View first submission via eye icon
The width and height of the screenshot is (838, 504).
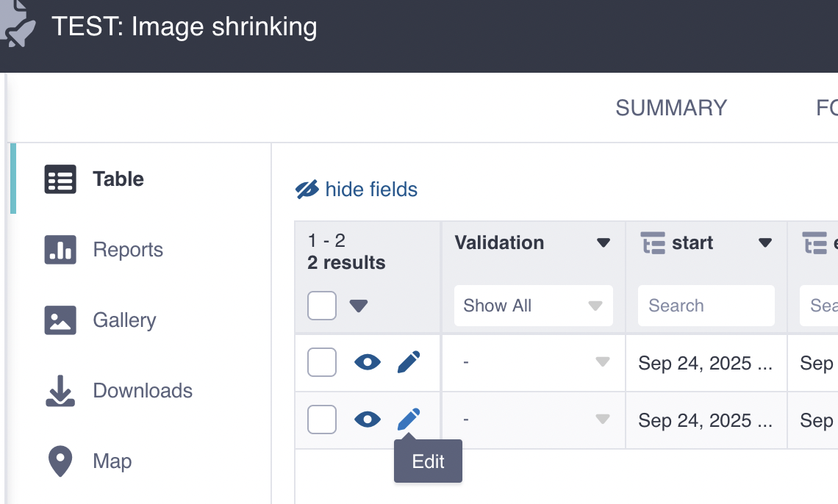tap(368, 362)
